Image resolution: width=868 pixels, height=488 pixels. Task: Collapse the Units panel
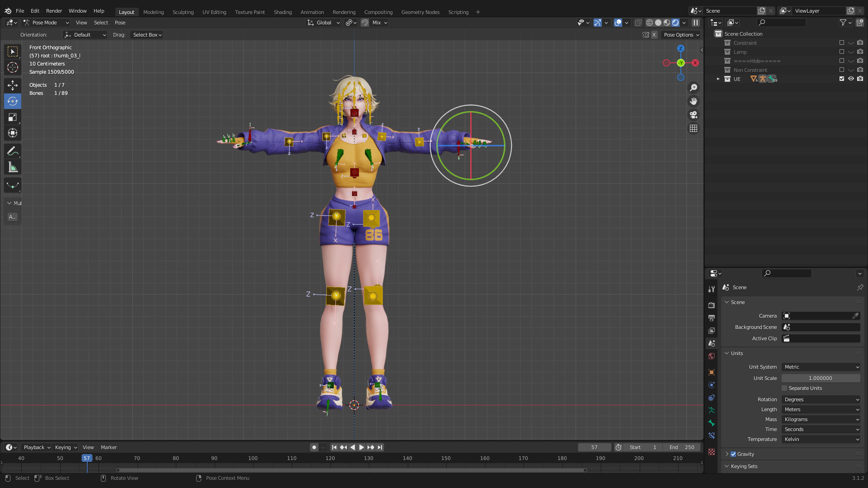click(x=726, y=353)
